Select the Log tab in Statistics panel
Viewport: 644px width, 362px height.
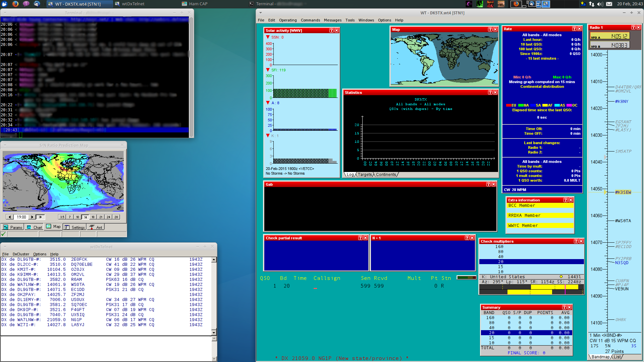point(351,174)
